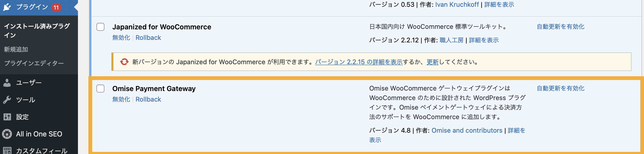Open プラグインエディター in the sidebar
The height and width of the screenshot is (154, 644).
pos(34,63)
